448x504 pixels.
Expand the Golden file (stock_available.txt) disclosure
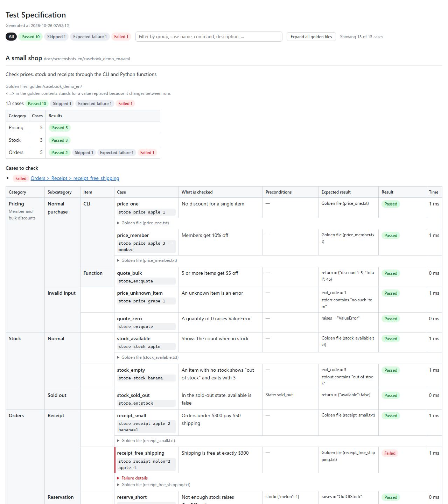(148, 357)
